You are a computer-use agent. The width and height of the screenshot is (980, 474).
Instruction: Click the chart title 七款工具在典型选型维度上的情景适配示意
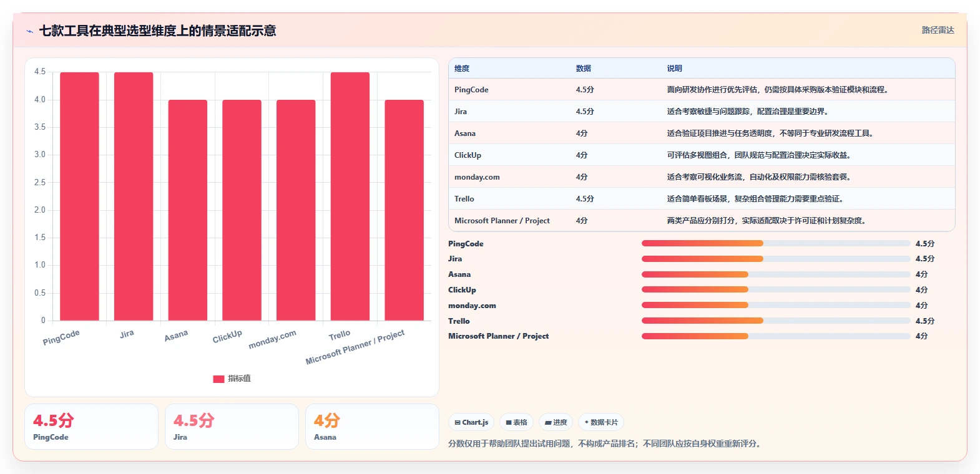coord(158,31)
